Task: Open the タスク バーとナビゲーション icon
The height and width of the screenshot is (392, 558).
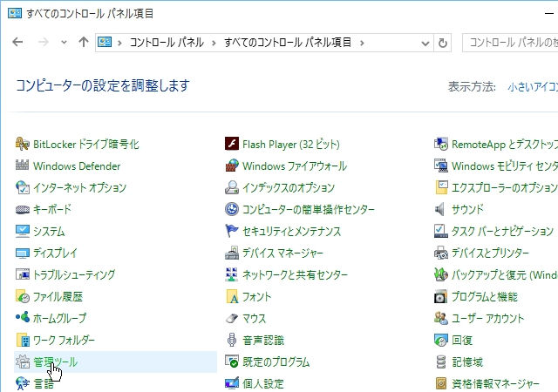Action: (441, 231)
